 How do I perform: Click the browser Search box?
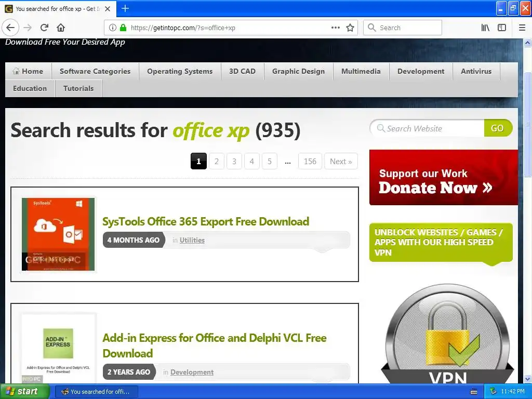[x=403, y=28]
